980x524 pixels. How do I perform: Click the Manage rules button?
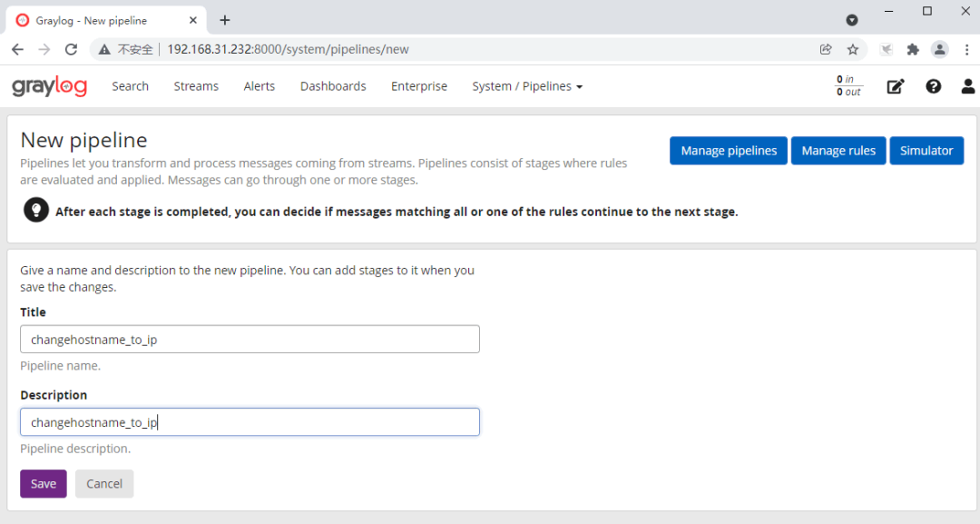(x=838, y=151)
